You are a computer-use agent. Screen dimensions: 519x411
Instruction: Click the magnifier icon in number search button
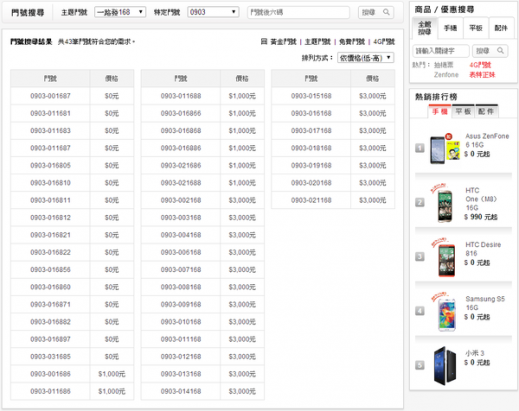point(386,12)
